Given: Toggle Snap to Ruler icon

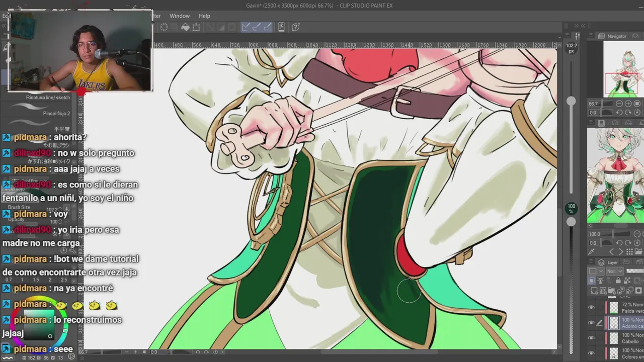Looking at the screenshot, I should [x=246, y=27].
